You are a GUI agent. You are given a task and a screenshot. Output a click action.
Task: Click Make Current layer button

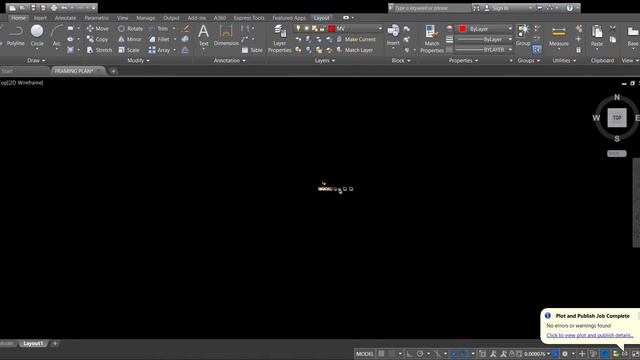(x=356, y=39)
